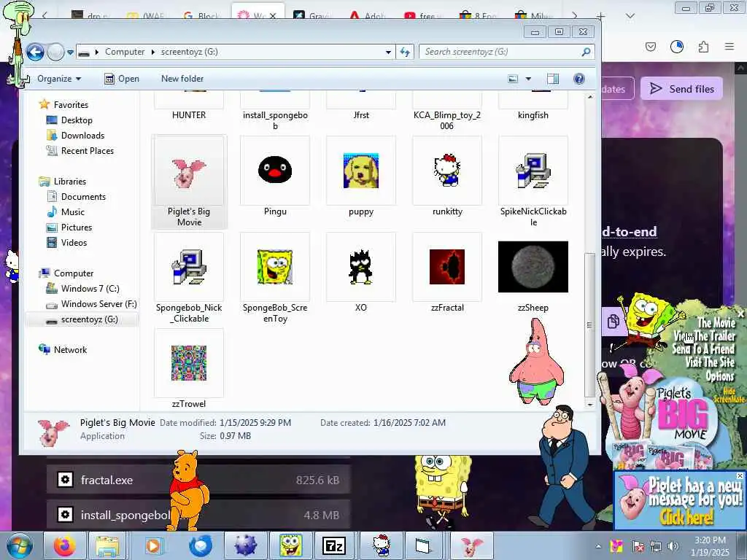This screenshot has height=560, width=747.
Task: Expand the address bar history dropdown
Action: (388, 52)
